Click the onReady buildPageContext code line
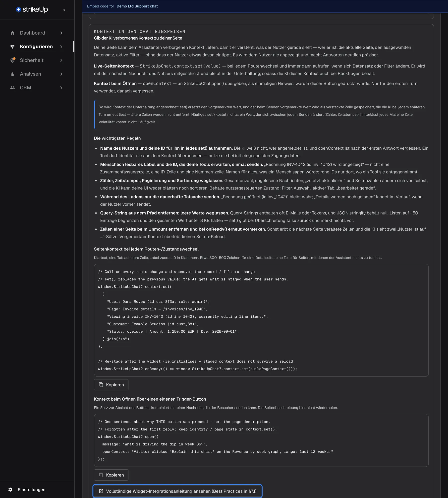 pyautogui.click(x=198, y=369)
